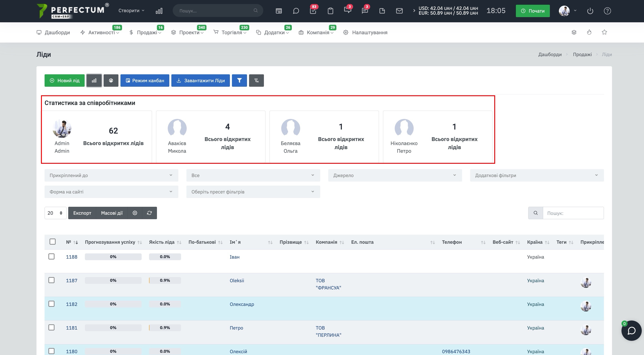The height and width of the screenshot is (355, 644).
Task: Open the live chat bubble widget
Action: [x=631, y=330]
